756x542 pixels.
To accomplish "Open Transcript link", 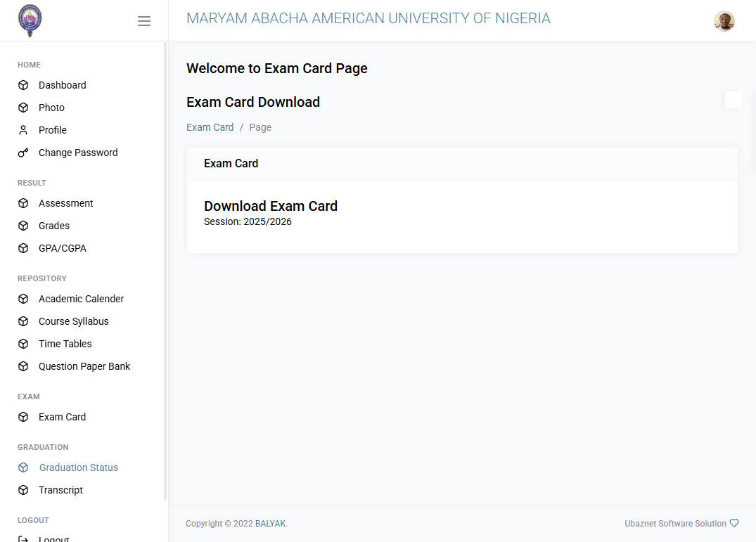I will point(60,490).
